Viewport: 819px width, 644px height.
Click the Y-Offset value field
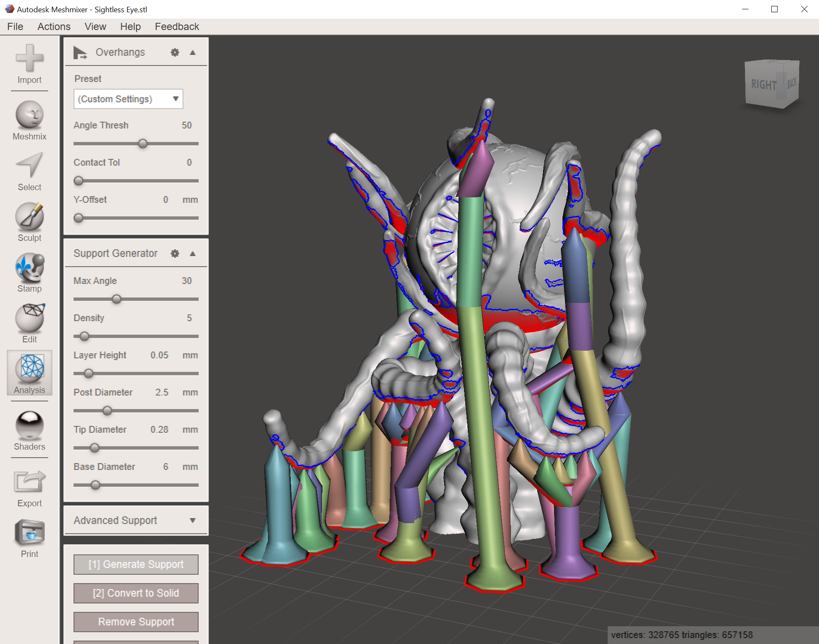point(166,199)
